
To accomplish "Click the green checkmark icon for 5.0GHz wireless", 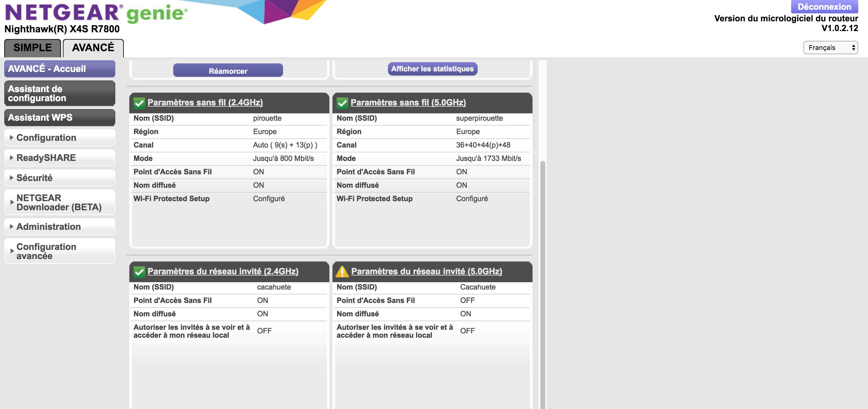I will (342, 103).
